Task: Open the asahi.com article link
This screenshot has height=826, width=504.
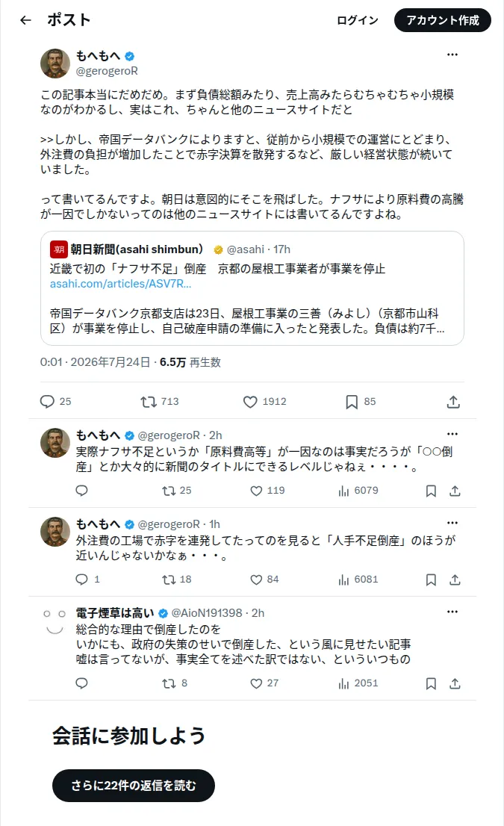Action: [121, 283]
